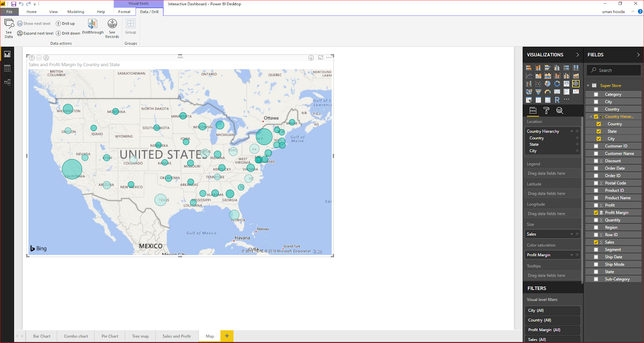The height and width of the screenshot is (343, 644).
Task: Select the stacked column chart visualization
Action: [x=538, y=68]
